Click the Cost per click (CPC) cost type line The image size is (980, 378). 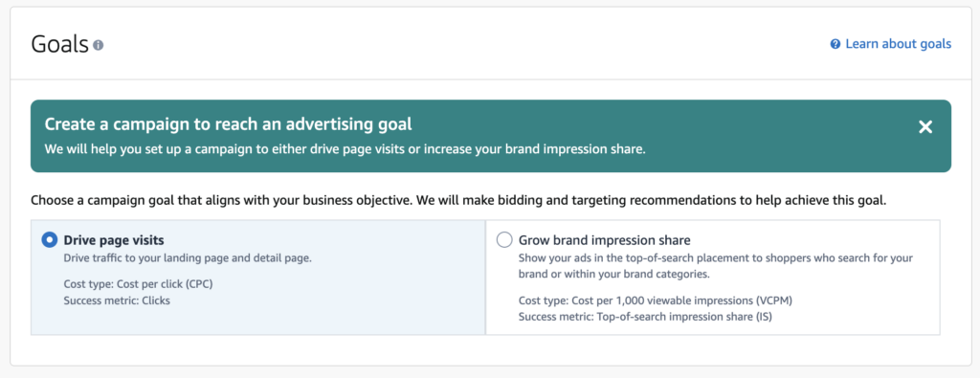pos(138,284)
